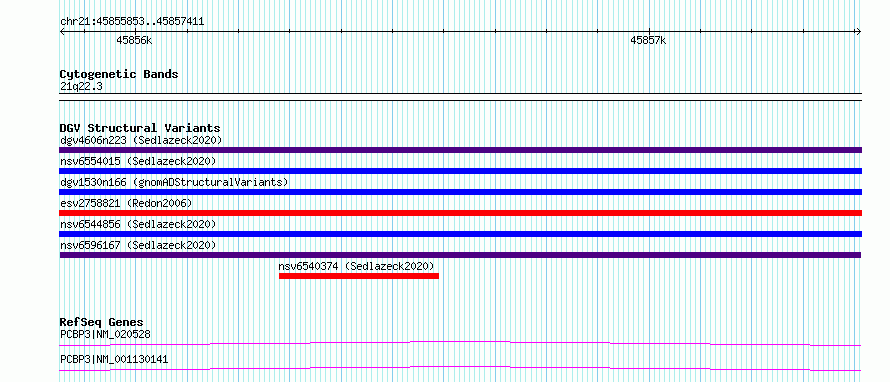Click the 45856k ruler tick label

point(134,40)
